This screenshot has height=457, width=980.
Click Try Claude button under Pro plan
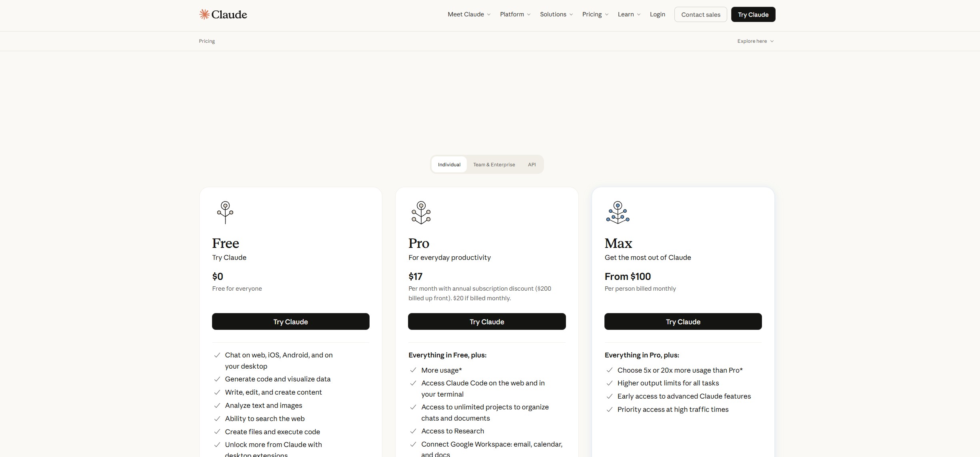(x=487, y=321)
